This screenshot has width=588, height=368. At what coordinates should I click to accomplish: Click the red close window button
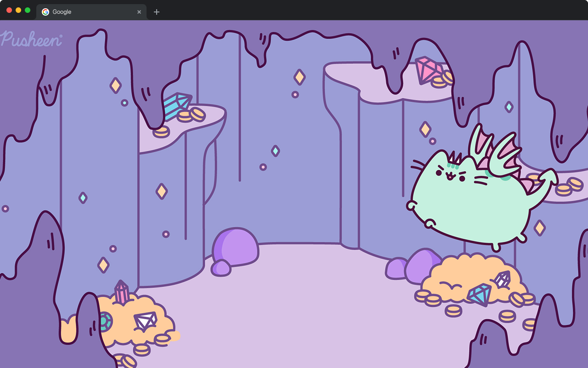click(x=9, y=10)
